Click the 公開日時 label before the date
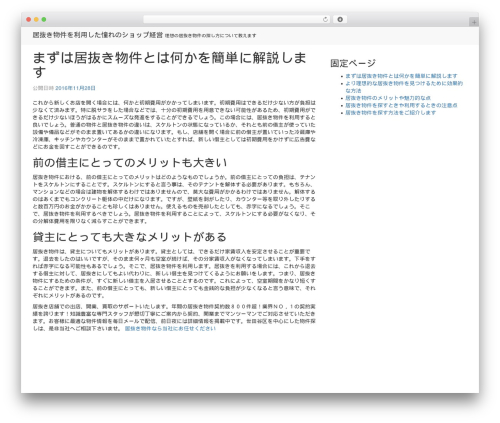This screenshot has width=500, height=423. click(x=43, y=88)
